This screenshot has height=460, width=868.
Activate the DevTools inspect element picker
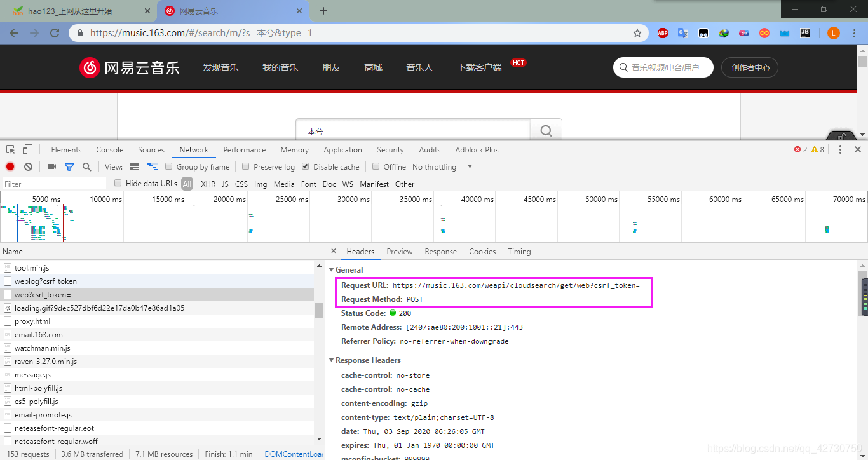pyautogui.click(x=11, y=150)
